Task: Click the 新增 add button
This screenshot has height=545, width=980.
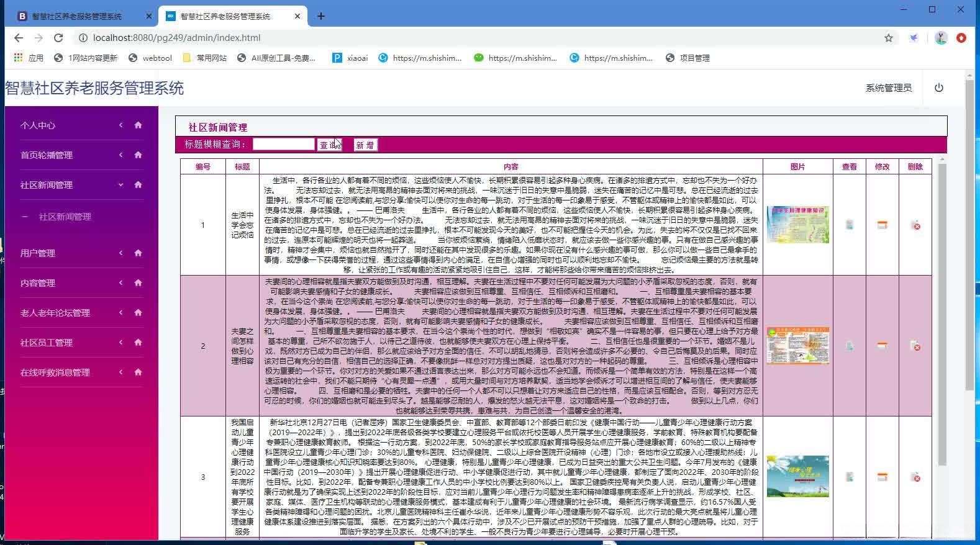Action: point(365,145)
